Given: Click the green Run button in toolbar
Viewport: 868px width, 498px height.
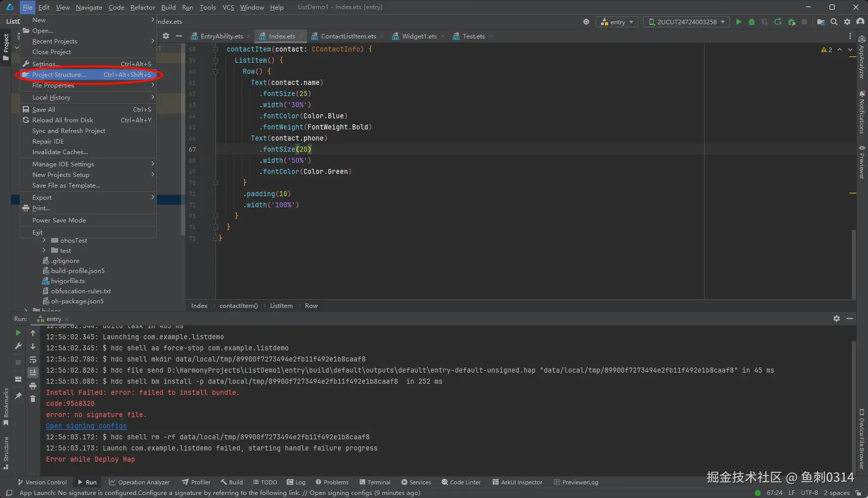Looking at the screenshot, I should click(739, 22).
